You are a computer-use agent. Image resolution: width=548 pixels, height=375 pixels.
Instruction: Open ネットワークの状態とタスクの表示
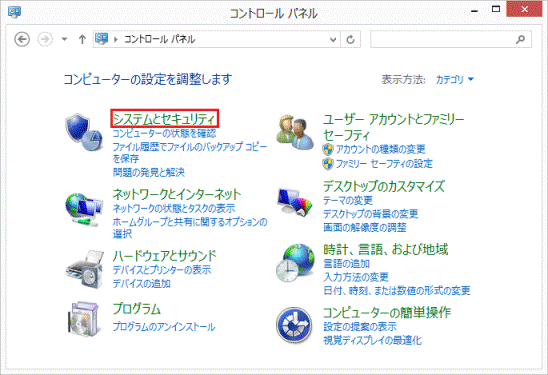point(174,208)
